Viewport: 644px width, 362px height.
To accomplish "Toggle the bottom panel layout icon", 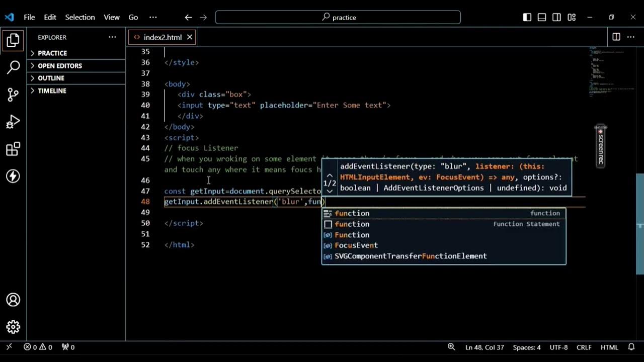I will tap(542, 17).
